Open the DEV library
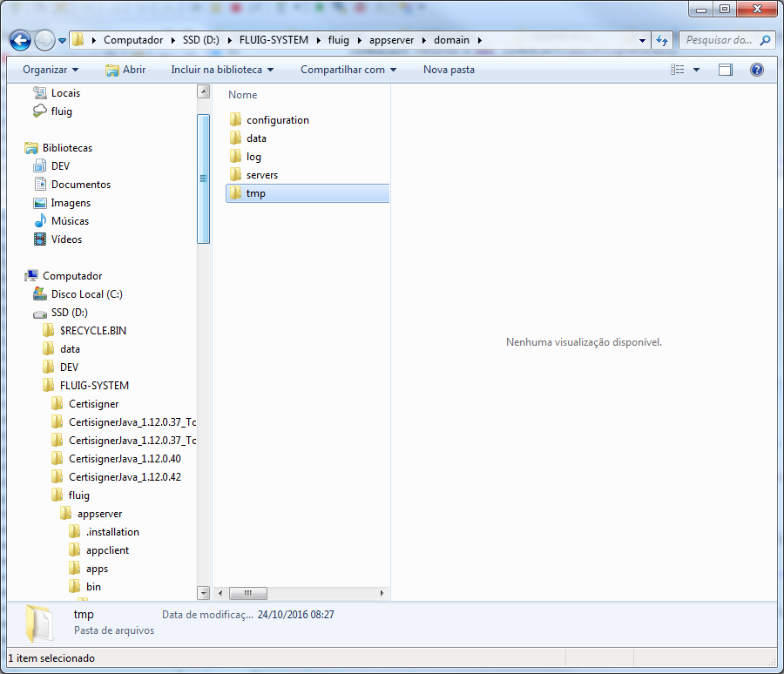Viewport: 784px width, 674px height. click(x=60, y=166)
